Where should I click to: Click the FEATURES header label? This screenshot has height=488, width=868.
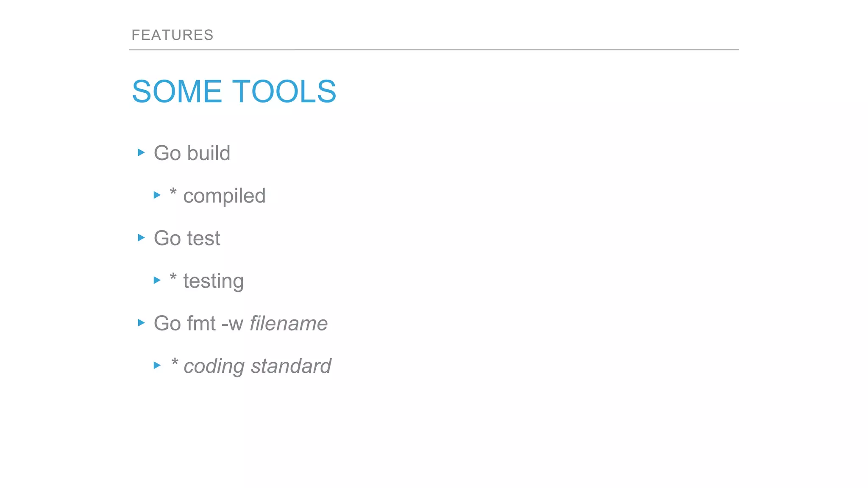tap(172, 35)
